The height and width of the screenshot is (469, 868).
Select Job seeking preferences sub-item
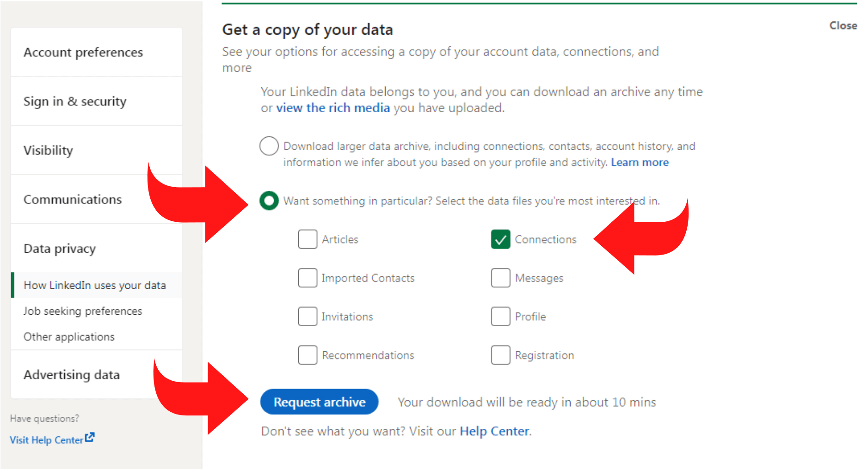83,311
